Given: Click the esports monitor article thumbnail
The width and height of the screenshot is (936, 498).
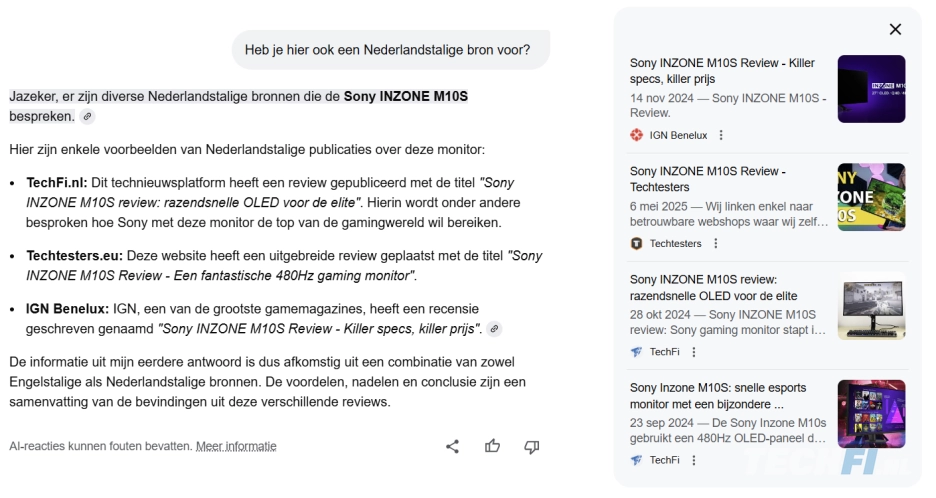Looking at the screenshot, I should pos(871,414).
